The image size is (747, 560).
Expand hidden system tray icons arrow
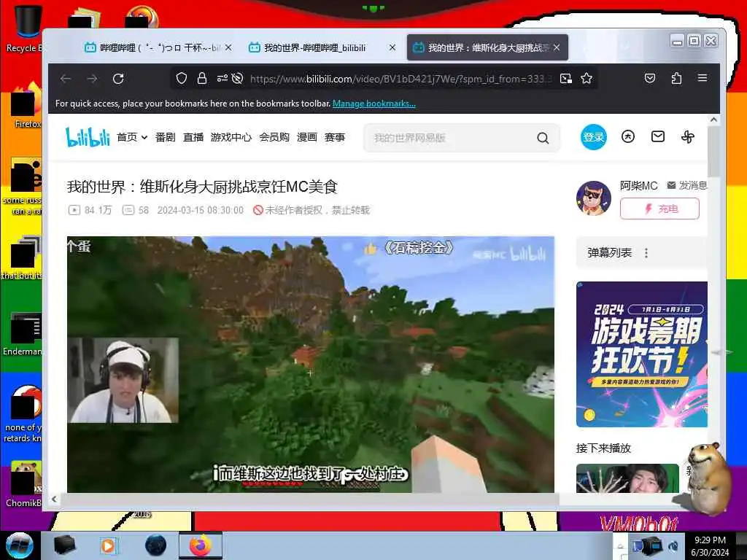click(x=620, y=546)
